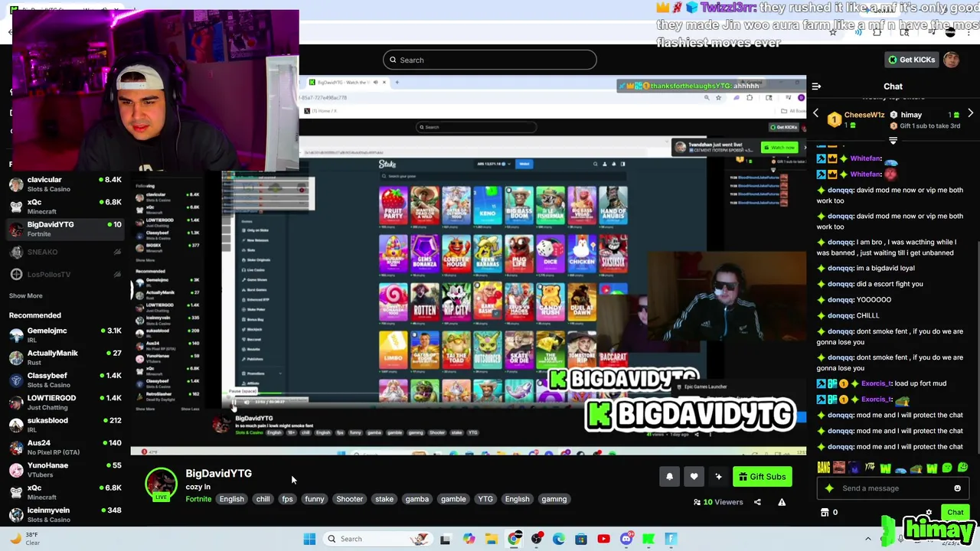Open Fortnite from taskbar
The width and height of the screenshot is (980, 551).
point(671,539)
